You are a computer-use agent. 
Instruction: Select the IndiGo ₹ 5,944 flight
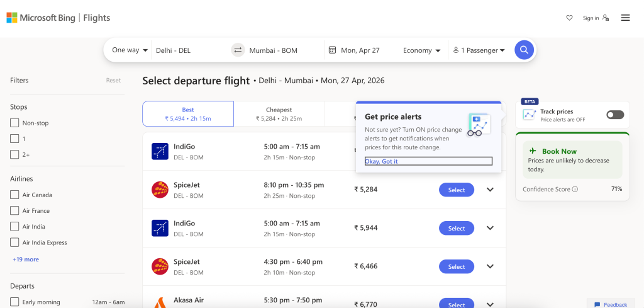[x=457, y=228]
